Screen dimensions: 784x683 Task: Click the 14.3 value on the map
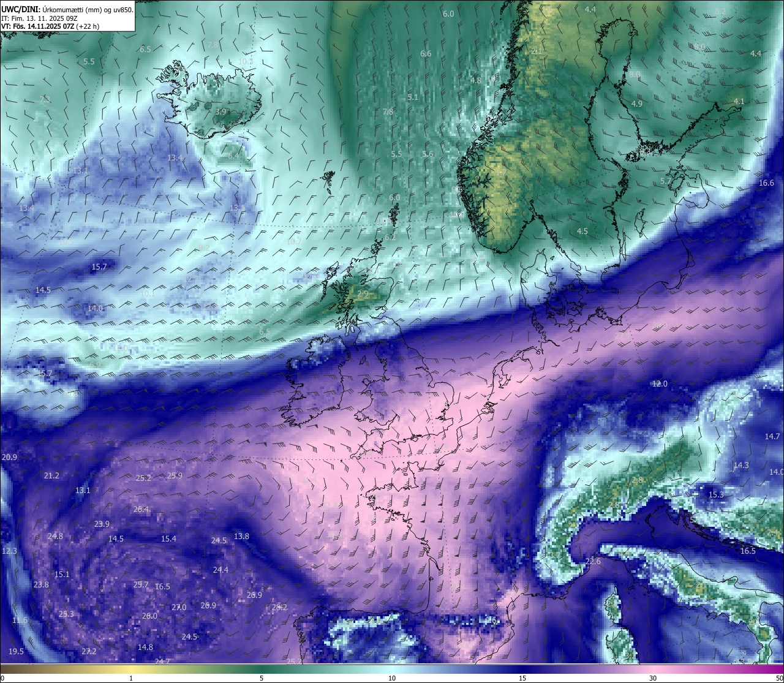[741, 465]
